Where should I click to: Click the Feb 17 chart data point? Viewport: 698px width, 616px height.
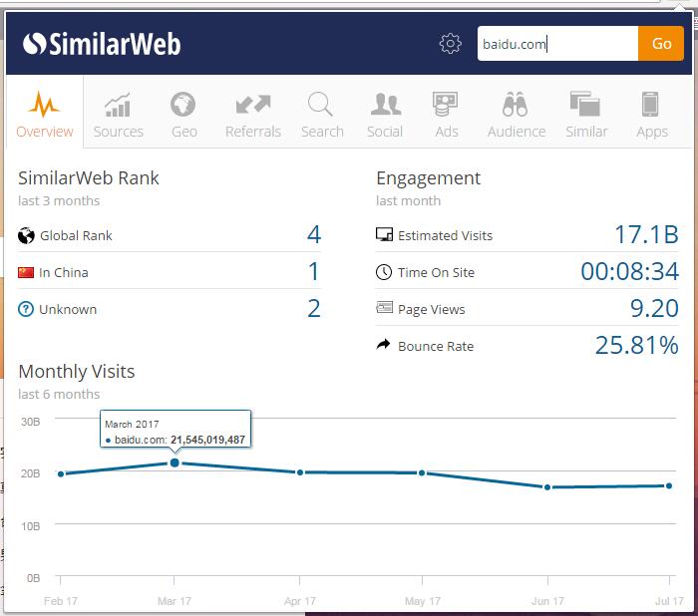tap(61, 473)
